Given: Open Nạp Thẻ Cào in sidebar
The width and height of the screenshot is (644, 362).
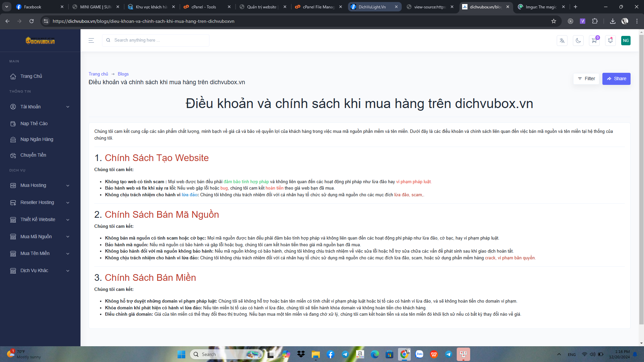Looking at the screenshot, I should coord(34,123).
